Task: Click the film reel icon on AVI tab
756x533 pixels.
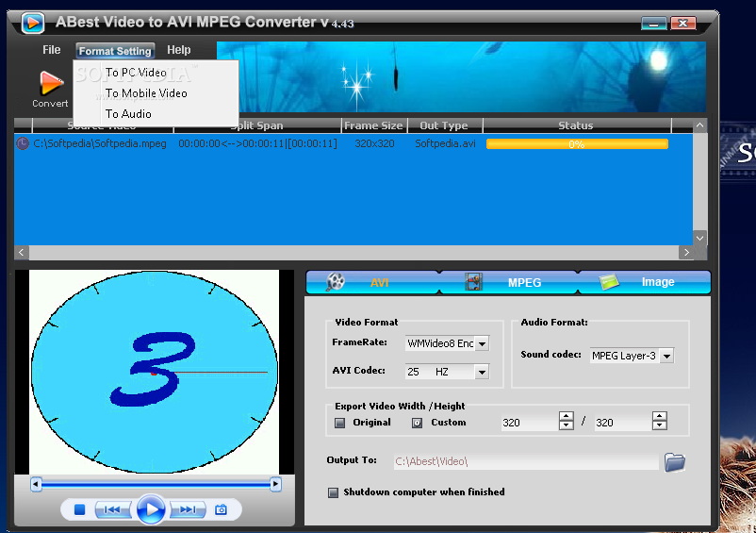Action: [335, 282]
